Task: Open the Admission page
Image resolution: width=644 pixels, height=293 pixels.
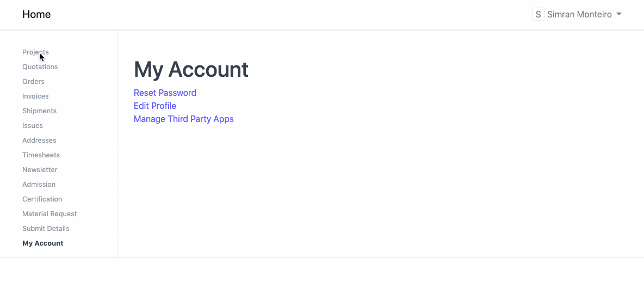Action: [39, 185]
